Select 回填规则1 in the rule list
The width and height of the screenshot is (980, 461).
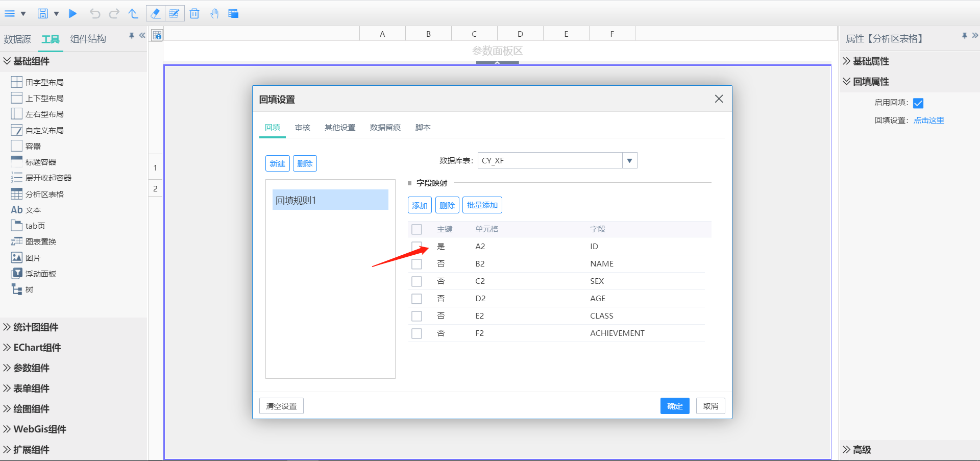point(330,200)
